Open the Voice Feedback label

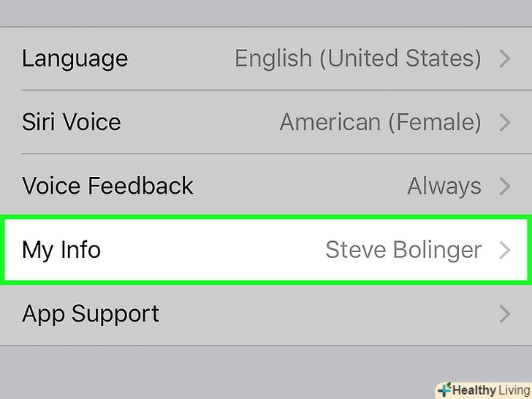point(107,186)
